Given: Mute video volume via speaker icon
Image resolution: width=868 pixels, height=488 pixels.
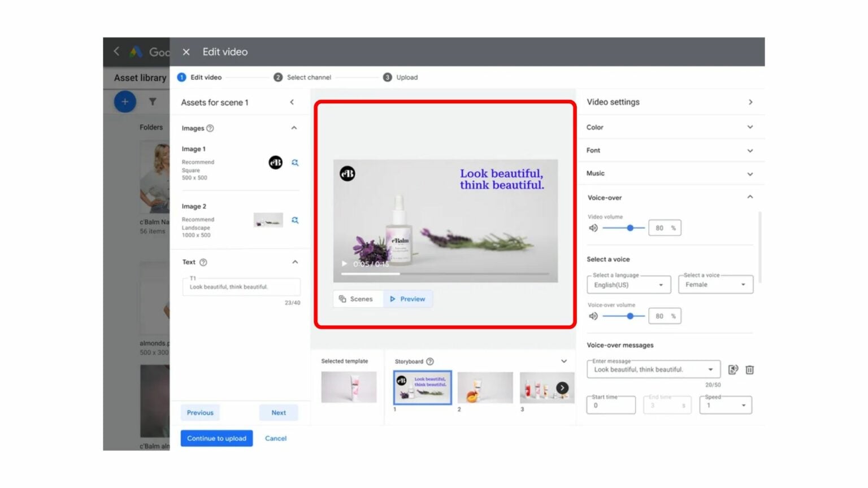Looking at the screenshot, I should click(x=593, y=228).
